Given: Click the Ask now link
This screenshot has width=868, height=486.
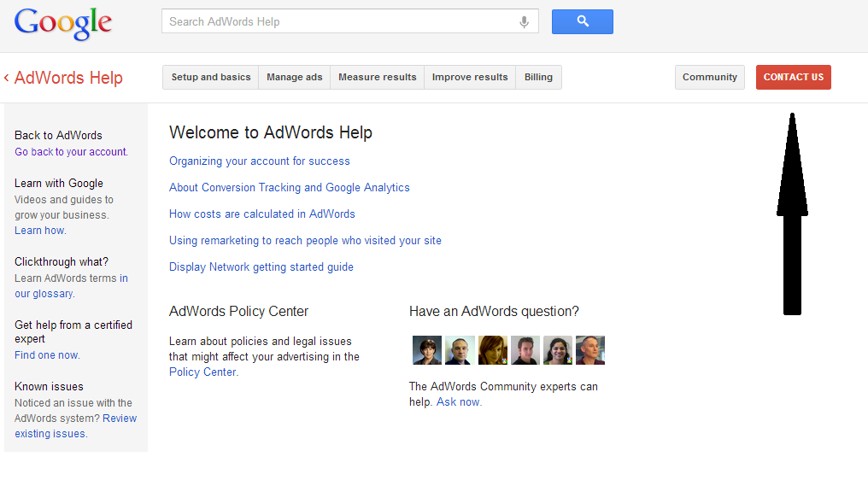Looking at the screenshot, I should click(x=459, y=401).
